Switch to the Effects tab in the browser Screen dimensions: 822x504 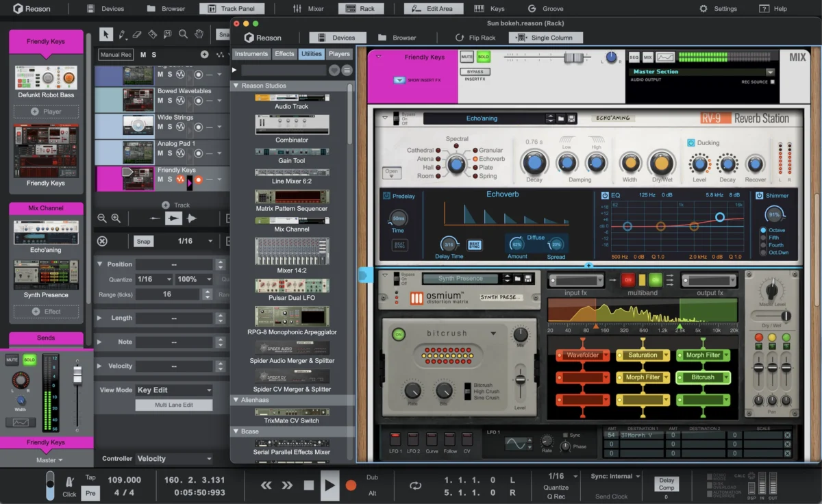pyautogui.click(x=284, y=54)
